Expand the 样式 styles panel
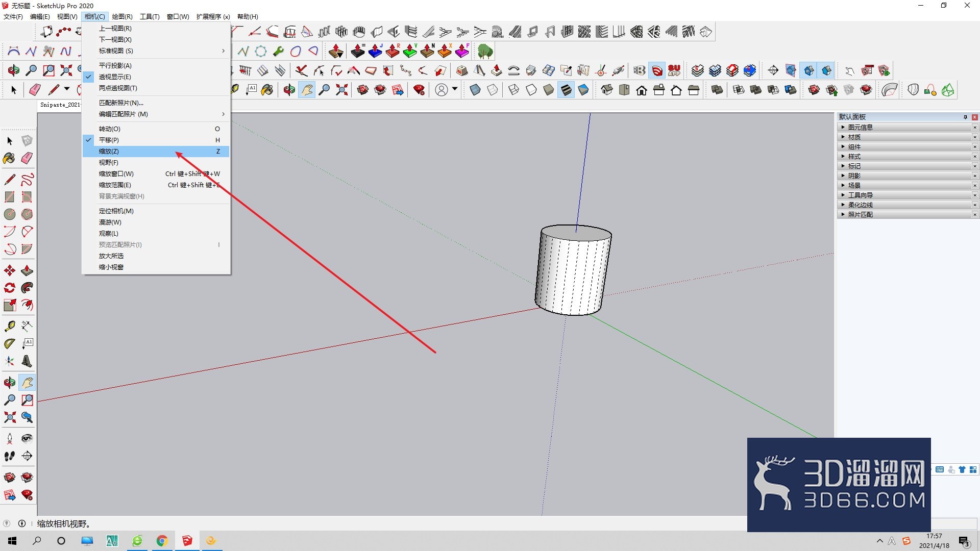The height and width of the screenshot is (551, 980). (908, 156)
